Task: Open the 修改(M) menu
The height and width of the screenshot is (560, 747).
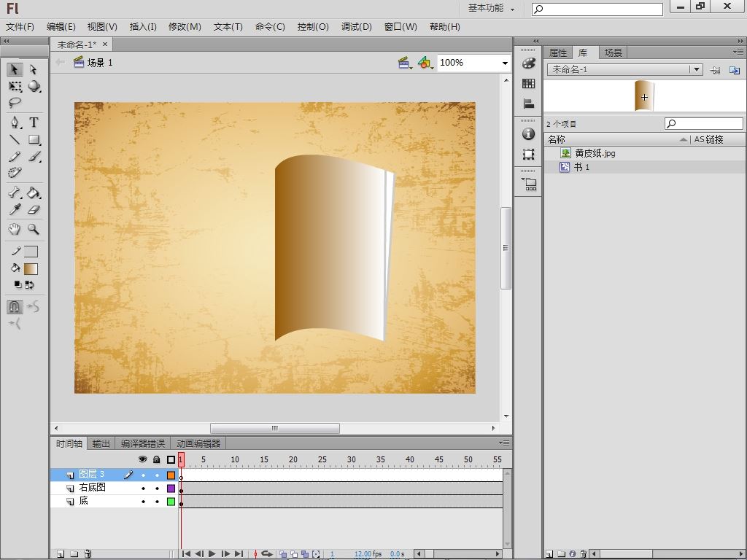Action: point(185,26)
